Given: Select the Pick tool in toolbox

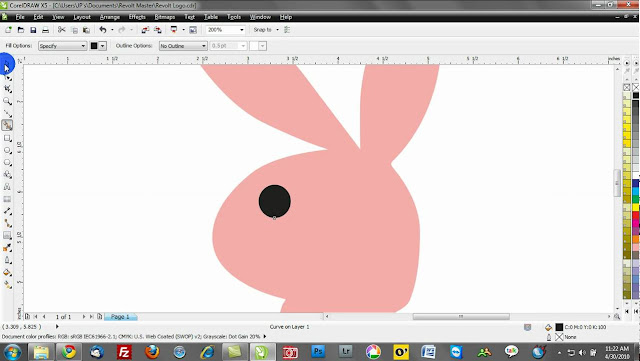Looking at the screenshot, I should click(7, 65).
